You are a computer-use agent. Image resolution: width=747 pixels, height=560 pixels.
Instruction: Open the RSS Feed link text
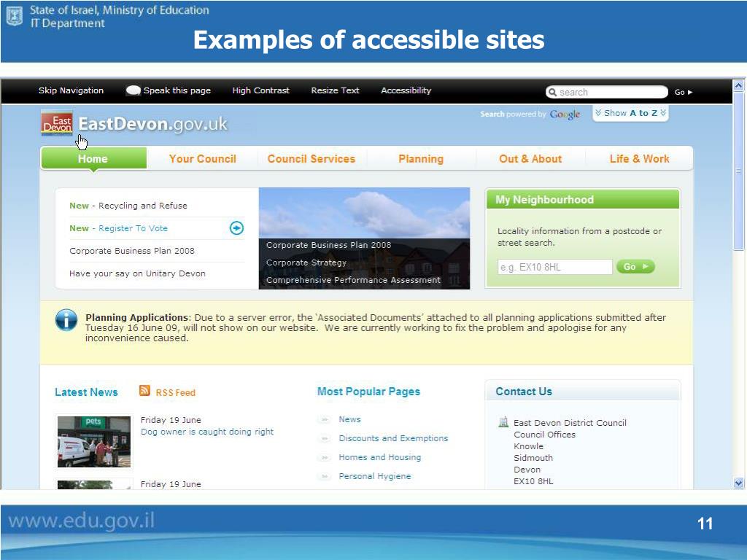pyautogui.click(x=175, y=392)
